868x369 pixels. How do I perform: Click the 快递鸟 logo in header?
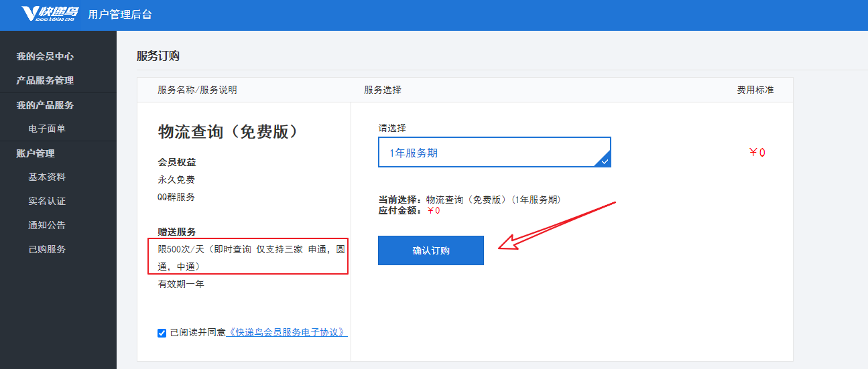click(50, 14)
